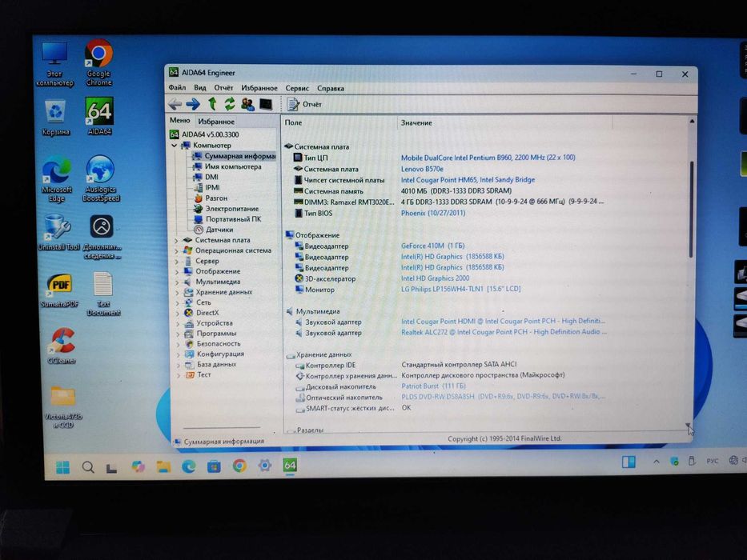Go back with the blue left arrow
Viewport: 747px width, 560px height.
coord(175,104)
